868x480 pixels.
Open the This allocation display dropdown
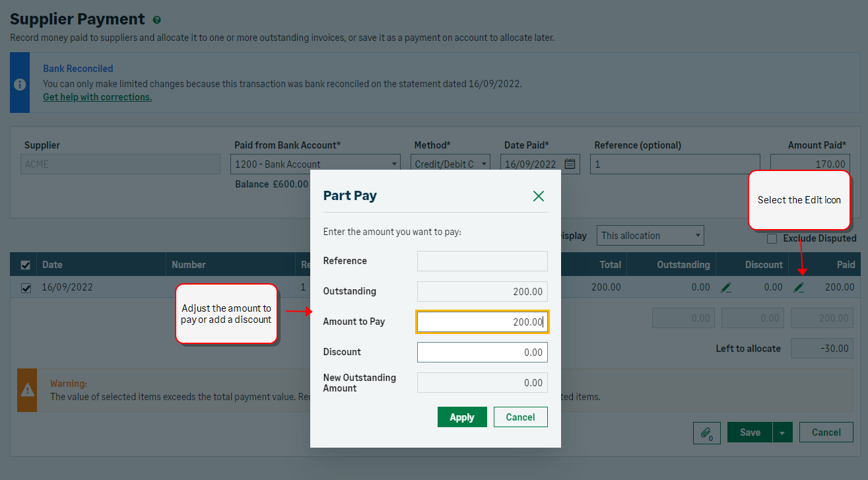[650, 236]
